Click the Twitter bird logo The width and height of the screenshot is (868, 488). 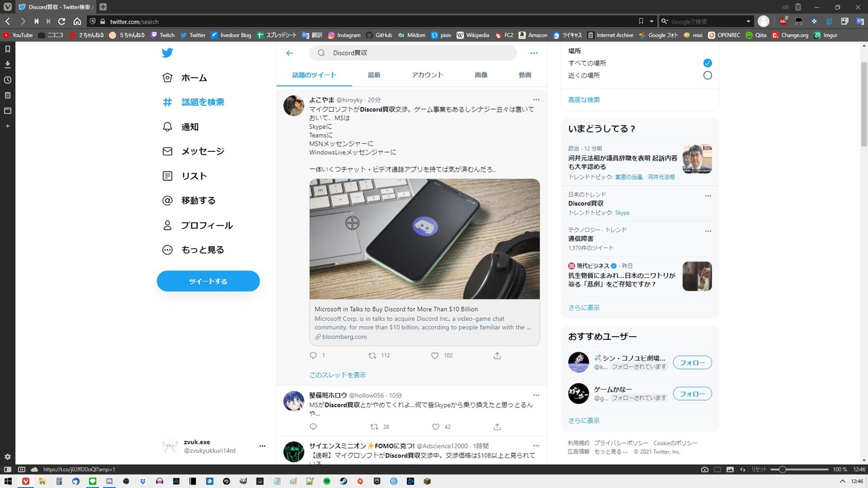point(167,54)
